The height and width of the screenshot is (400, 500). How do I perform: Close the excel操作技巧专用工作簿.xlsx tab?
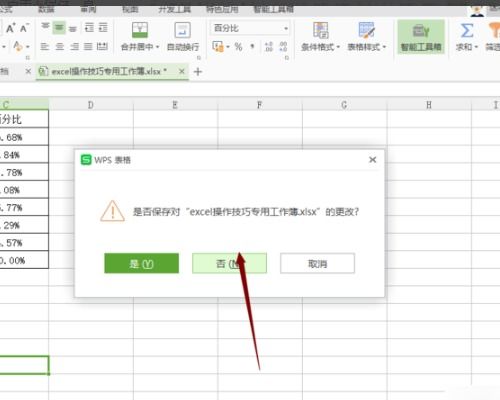pos(182,71)
